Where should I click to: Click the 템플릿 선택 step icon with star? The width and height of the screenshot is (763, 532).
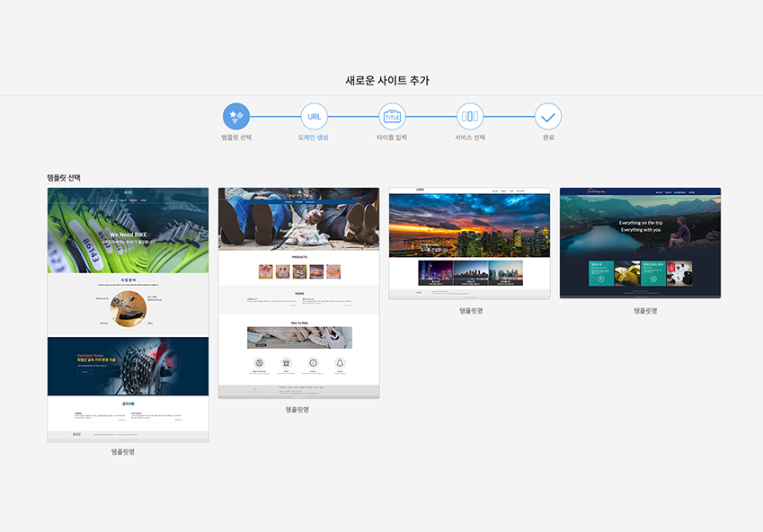coord(236,116)
